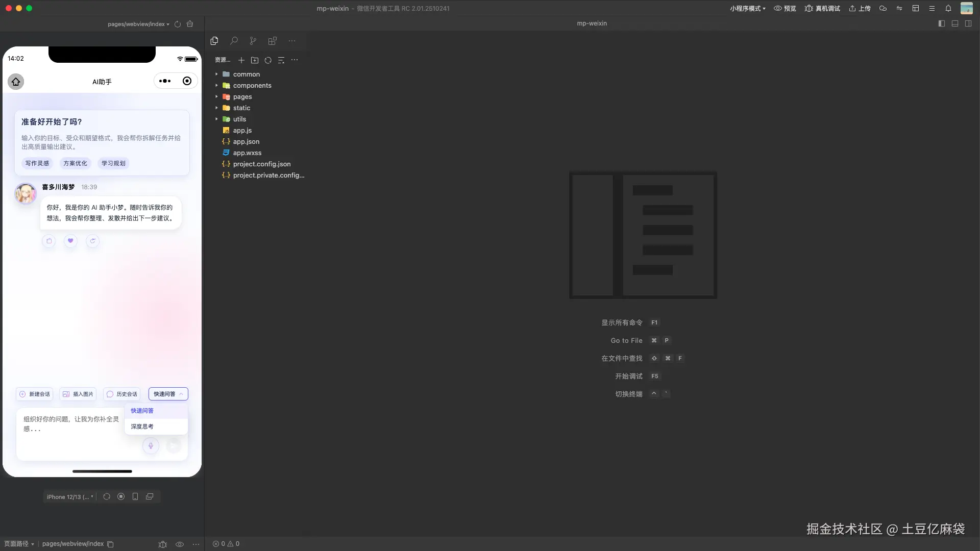
Task: Click the microphone icon in chat input
Action: (151, 446)
